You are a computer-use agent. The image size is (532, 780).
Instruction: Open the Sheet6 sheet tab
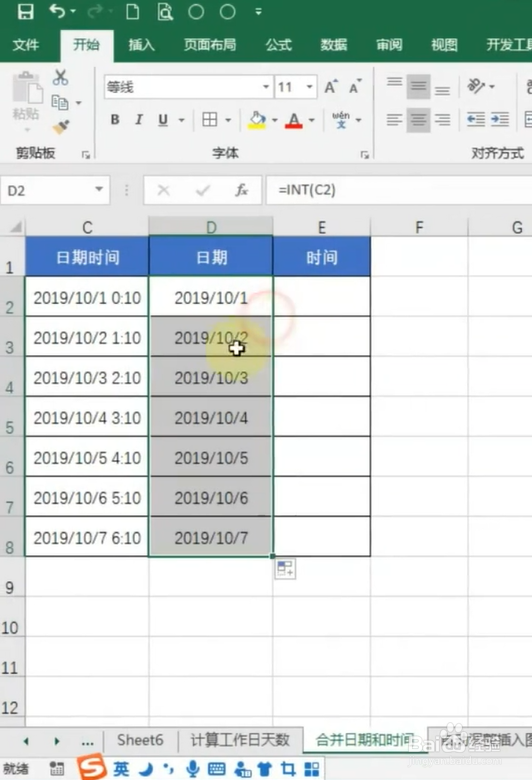(140, 740)
